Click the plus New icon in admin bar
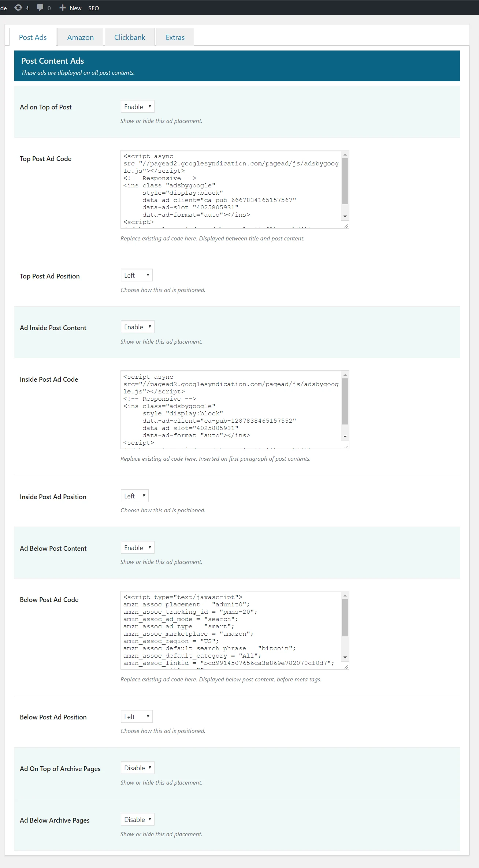The height and width of the screenshot is (868, 479). point(63,8)
